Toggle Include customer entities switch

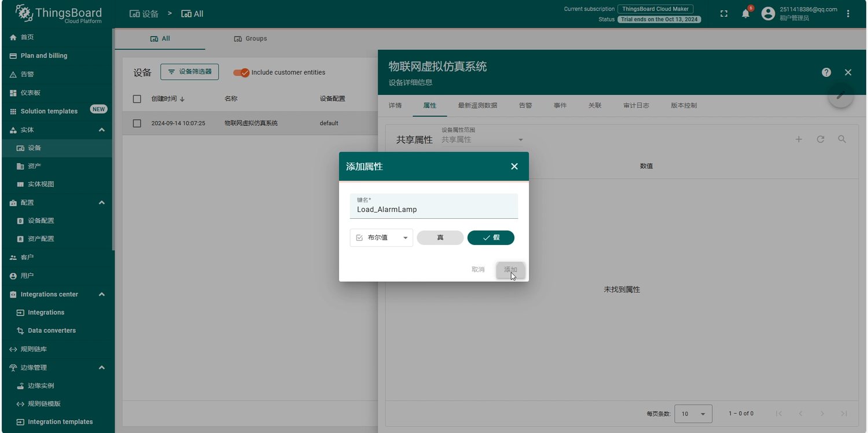(x=241, y=72)
